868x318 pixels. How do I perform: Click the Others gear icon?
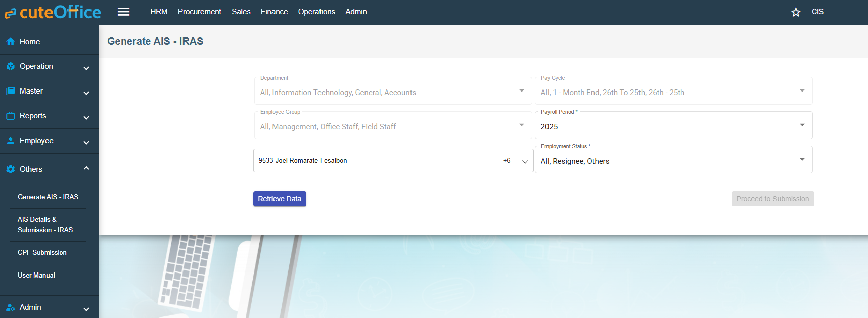(10, 169)
